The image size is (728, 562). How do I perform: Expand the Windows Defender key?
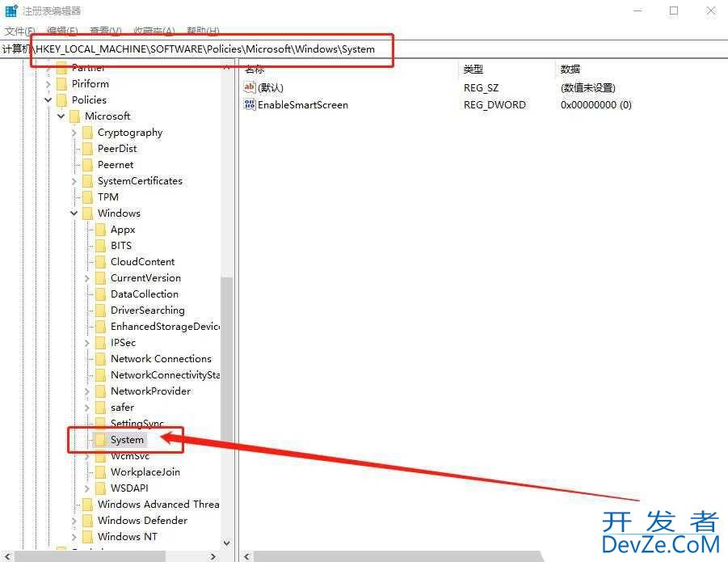tap(74, 521)
